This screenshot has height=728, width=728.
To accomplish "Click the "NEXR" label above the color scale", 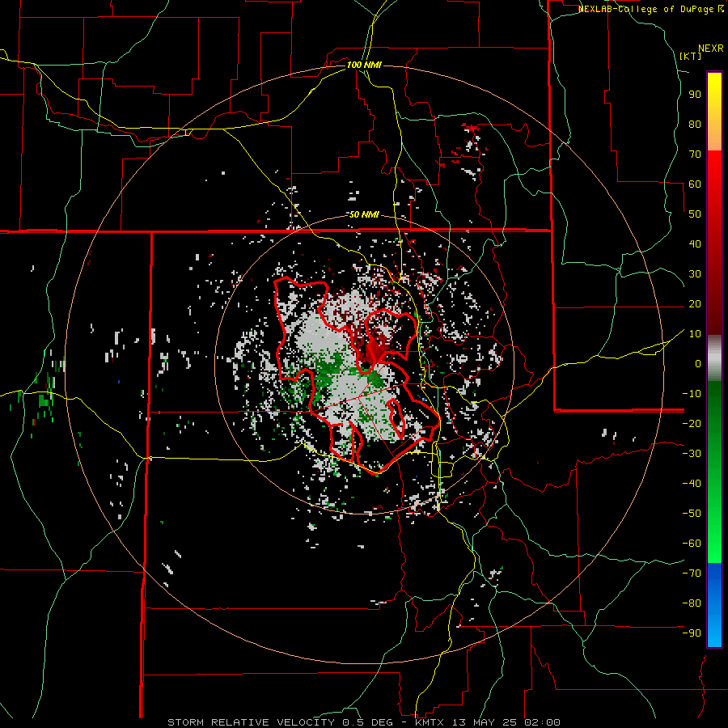I will [x=711, y=49].
